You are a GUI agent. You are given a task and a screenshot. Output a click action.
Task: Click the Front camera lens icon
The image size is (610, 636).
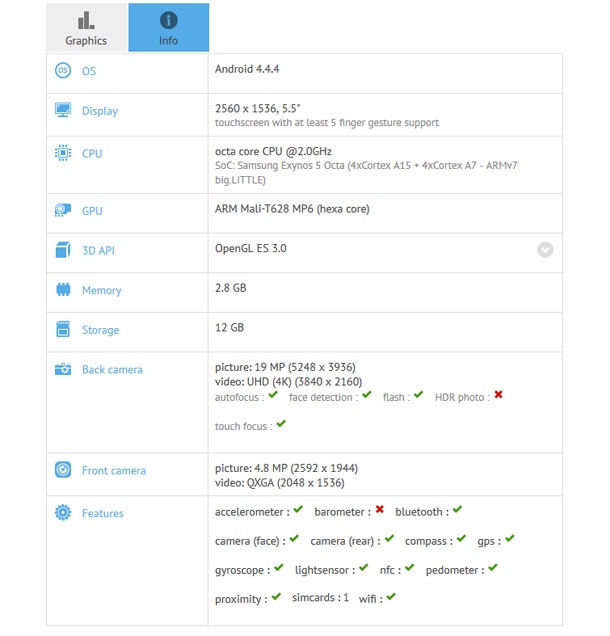tap(63, 470)
